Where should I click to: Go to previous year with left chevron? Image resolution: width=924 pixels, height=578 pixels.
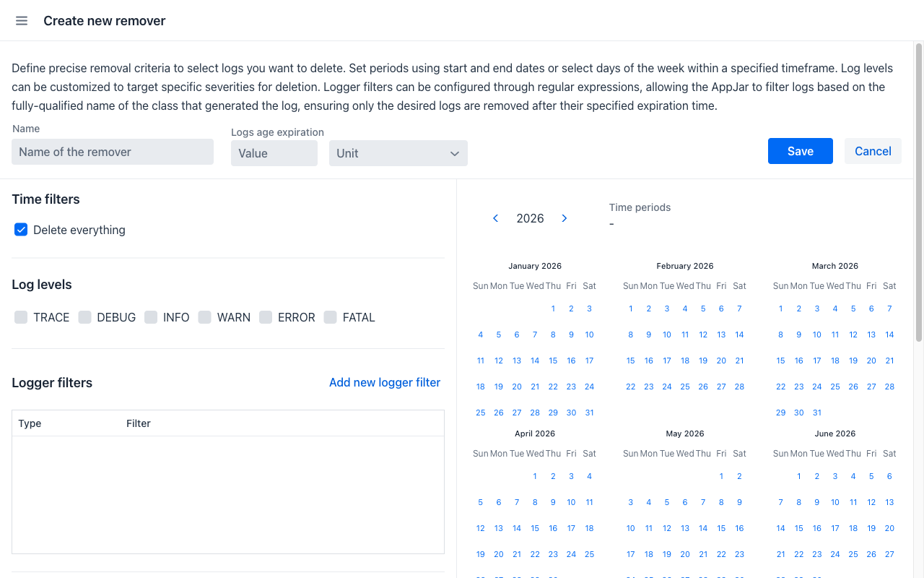495,218
